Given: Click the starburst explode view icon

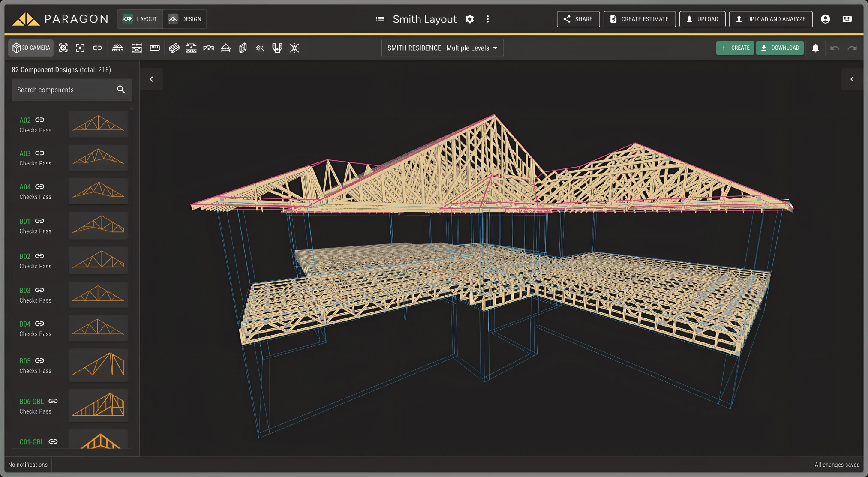Looking at the screenshot, I should click(294, 48).
